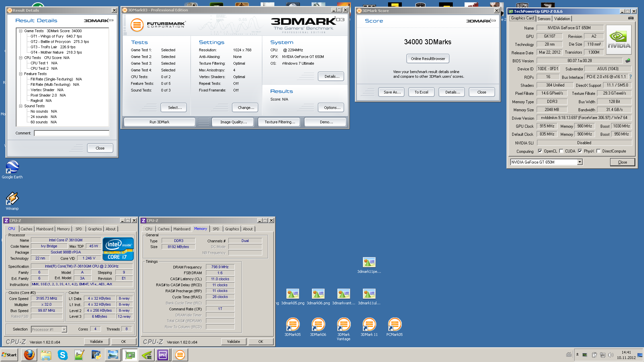
Task: Click Texture Filtering button
Action: coord(280,122)
